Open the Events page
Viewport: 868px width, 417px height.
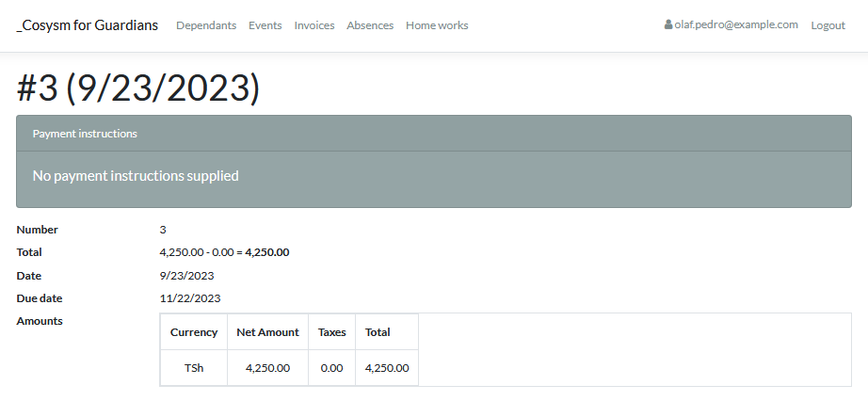(265, 25)
